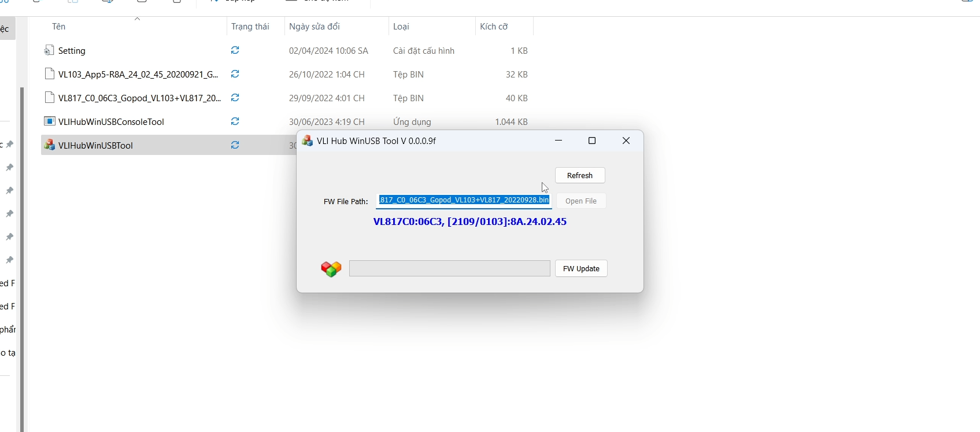Maximize the VLI Hub WinUSB Tool window
Image resolution: width=980 pixels, height=432 pixels.
tap(592, 141)
